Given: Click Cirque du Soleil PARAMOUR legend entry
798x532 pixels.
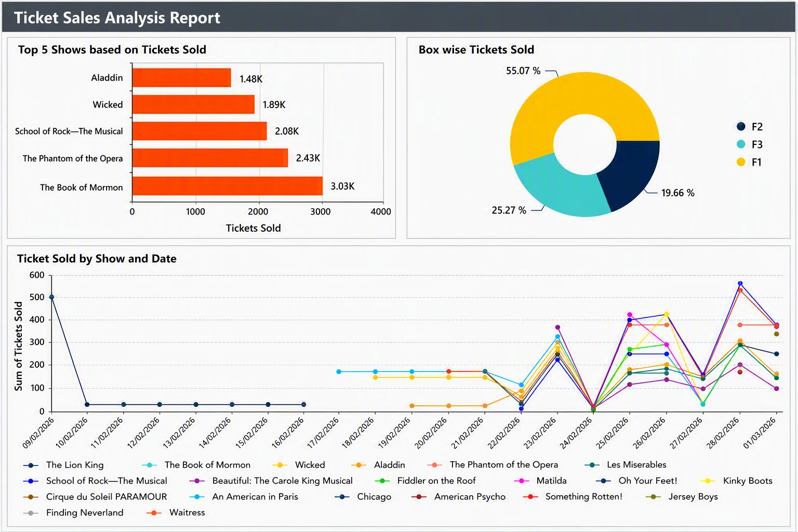Looking at the screenshot, I should (96, 497).
